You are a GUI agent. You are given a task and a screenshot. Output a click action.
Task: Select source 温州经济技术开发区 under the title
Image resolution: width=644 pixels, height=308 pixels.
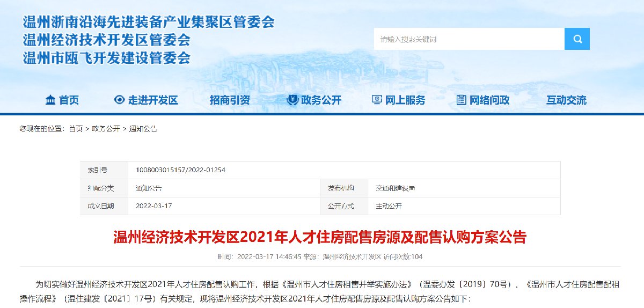352,256
